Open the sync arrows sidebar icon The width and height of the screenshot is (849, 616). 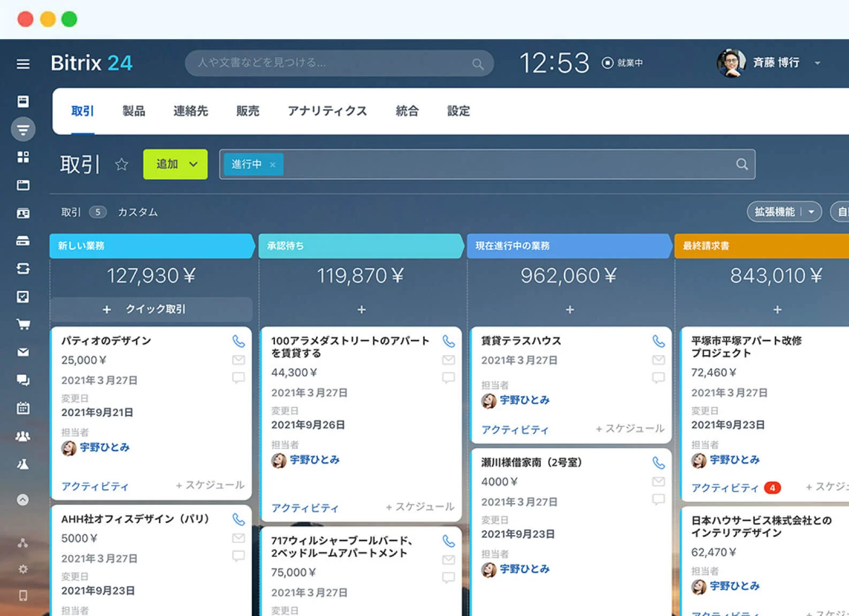point(23,268)
